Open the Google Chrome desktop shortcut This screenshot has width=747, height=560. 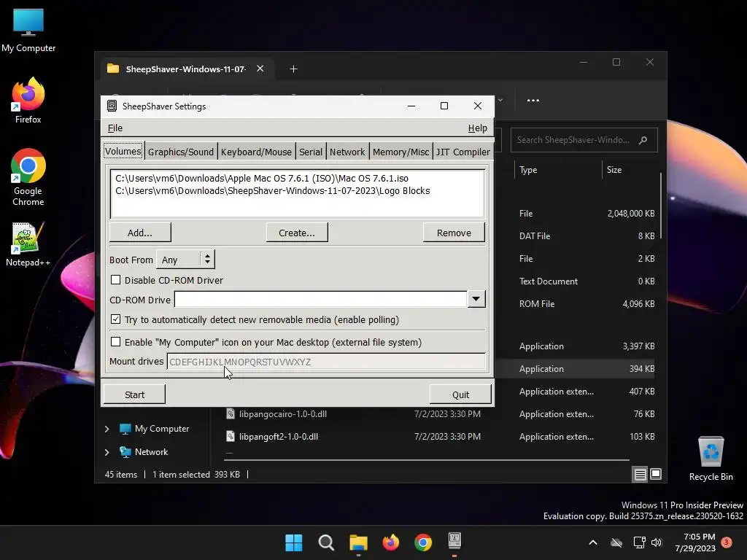point(28,176)
